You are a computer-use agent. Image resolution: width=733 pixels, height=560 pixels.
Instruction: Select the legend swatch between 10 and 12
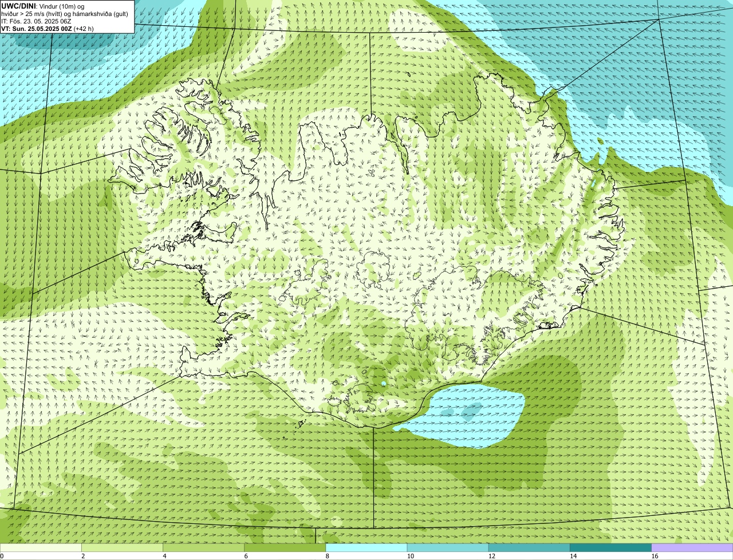point(448,548)
